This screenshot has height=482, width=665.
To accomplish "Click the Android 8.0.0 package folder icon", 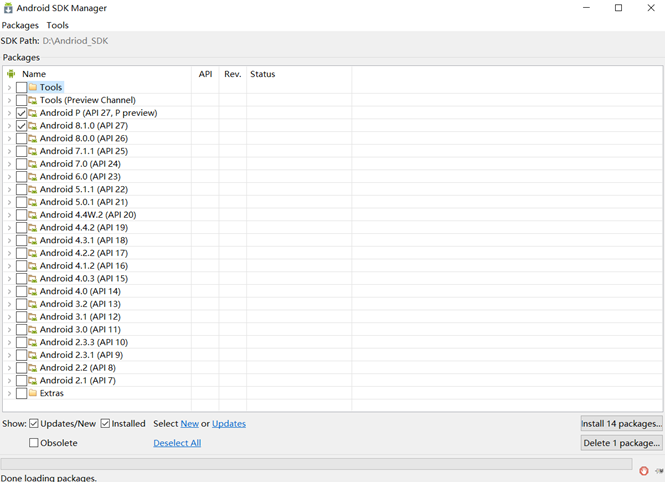I will point(33,139).
